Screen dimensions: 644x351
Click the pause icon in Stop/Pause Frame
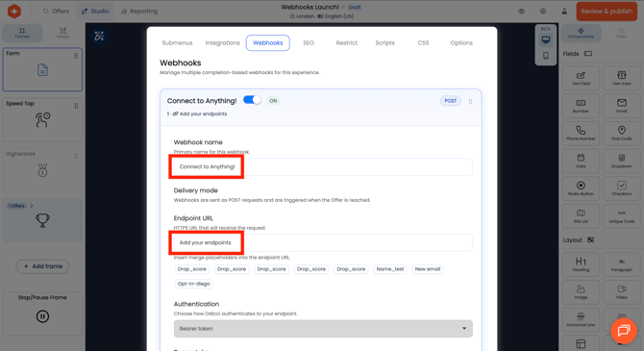(42, 316)
